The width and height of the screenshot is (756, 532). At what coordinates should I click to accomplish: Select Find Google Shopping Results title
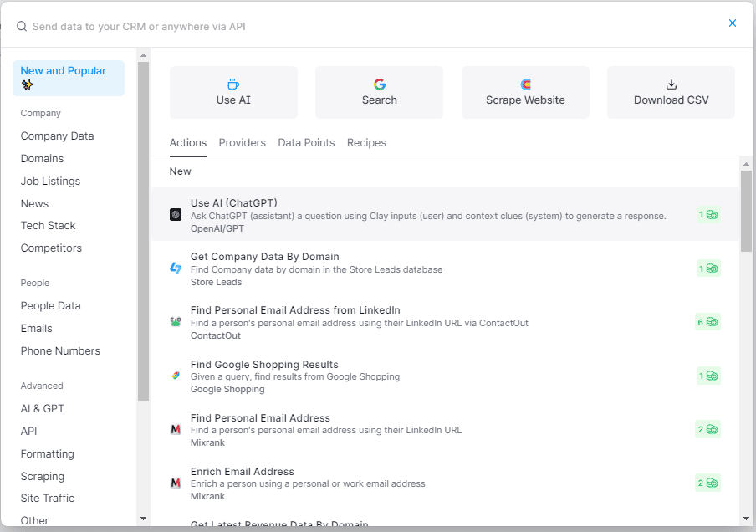tap(264, 365)
